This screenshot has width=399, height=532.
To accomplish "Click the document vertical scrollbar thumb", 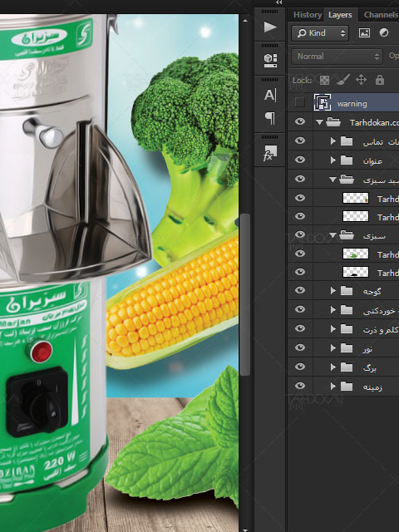I will click(245, 294).
